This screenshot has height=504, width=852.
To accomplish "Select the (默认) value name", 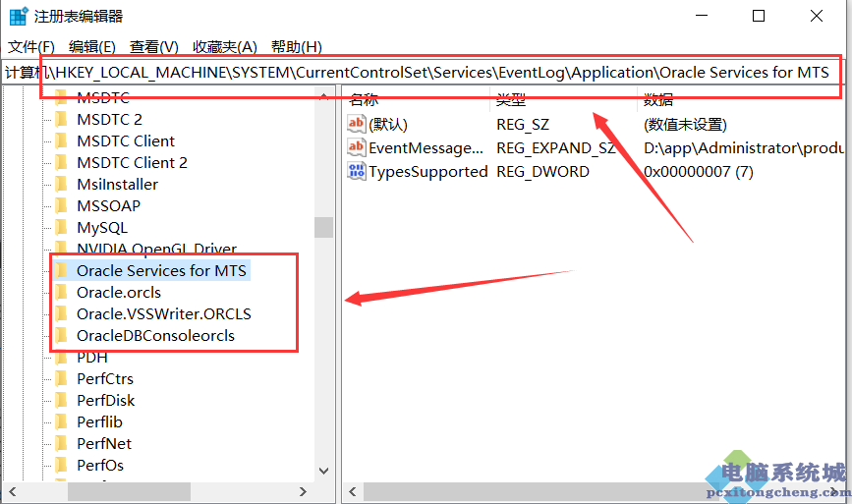I will click(388, 125).
